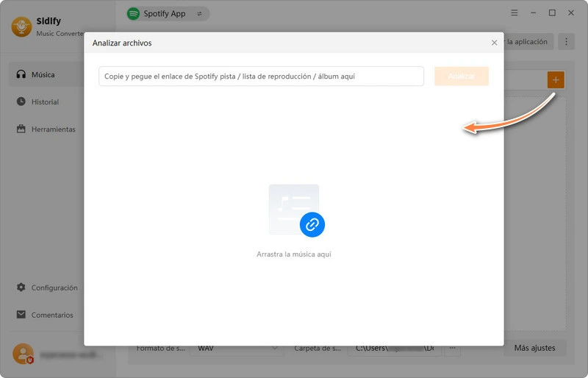Click the envelope icon beside Comentarios

(x=21, y=314)
